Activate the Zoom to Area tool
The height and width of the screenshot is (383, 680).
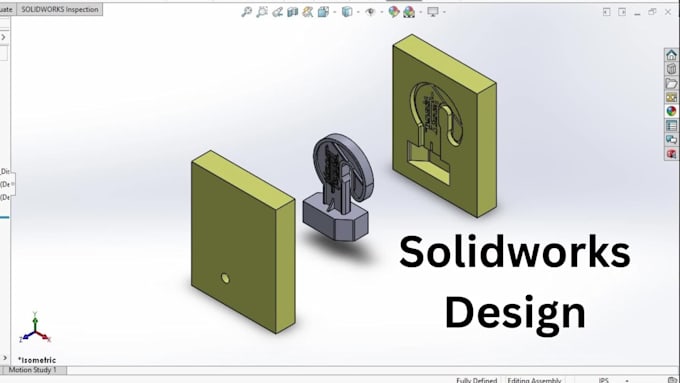pyautogui.click(x=262, y=12)
